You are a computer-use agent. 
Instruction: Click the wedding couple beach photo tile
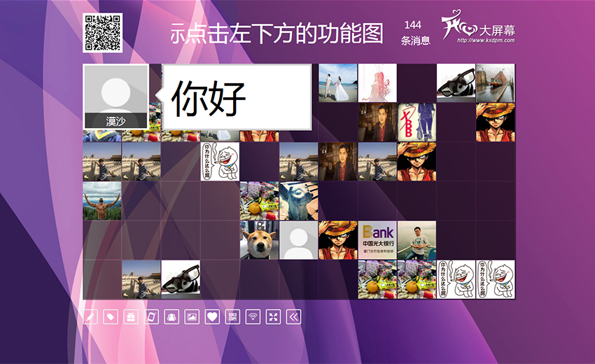click(x=338, y=83)
